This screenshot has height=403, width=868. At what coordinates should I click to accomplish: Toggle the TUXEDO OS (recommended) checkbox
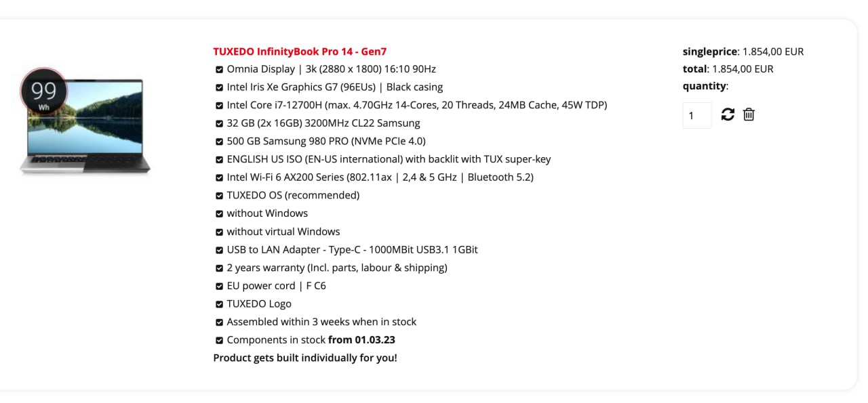pos(219,196)
